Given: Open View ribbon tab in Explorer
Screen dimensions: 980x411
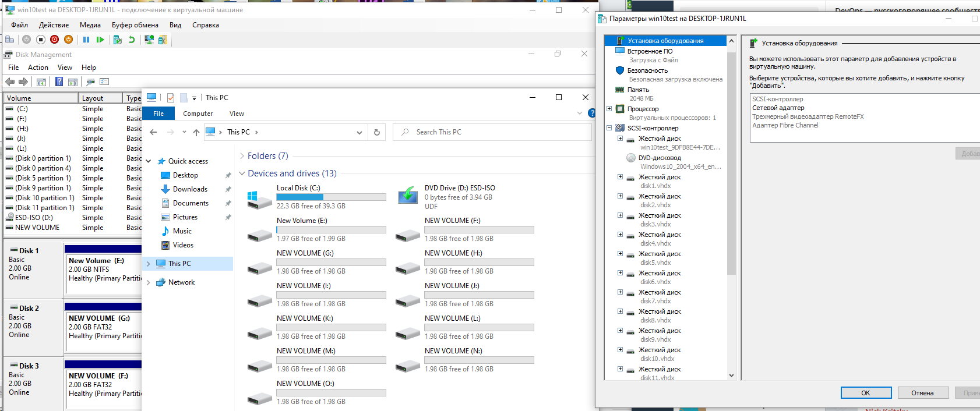Looking at the screenshot, I should [x=237, y=114].
